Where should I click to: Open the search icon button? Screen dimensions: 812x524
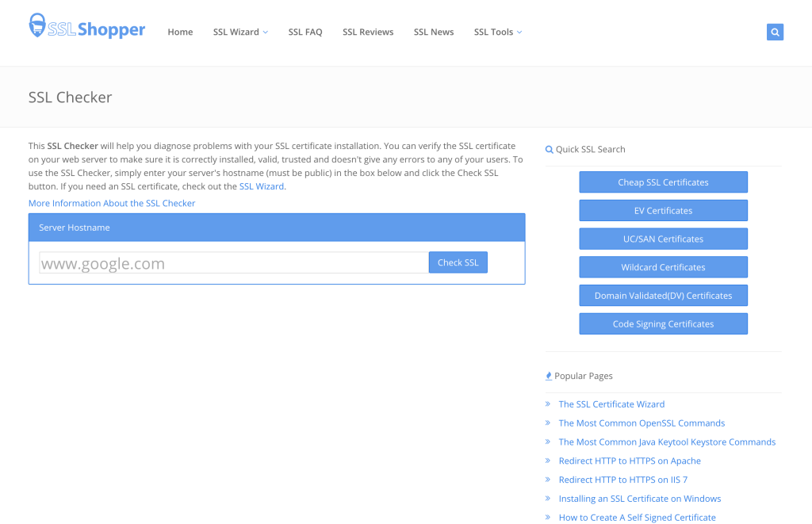775,32
